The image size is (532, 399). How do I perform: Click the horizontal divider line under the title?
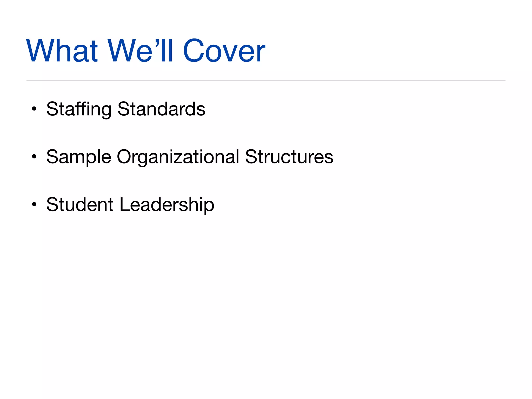[265, 81]
